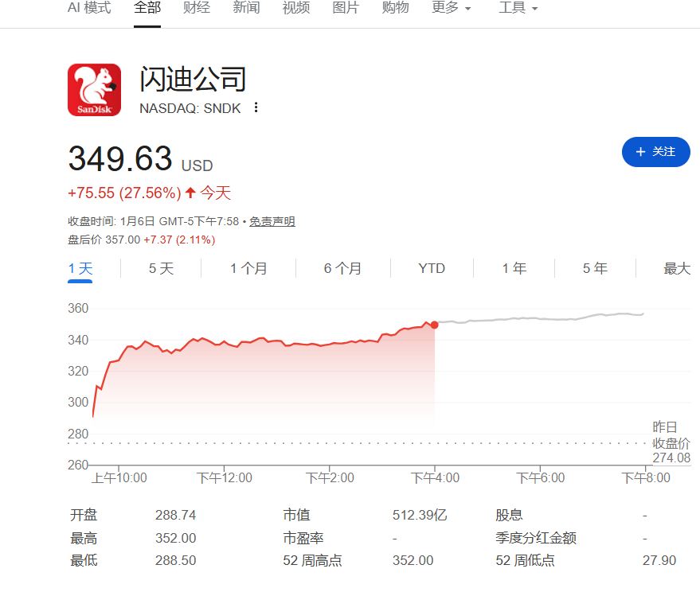
Task: Open the 更多 dropdown
Action: 451,7
